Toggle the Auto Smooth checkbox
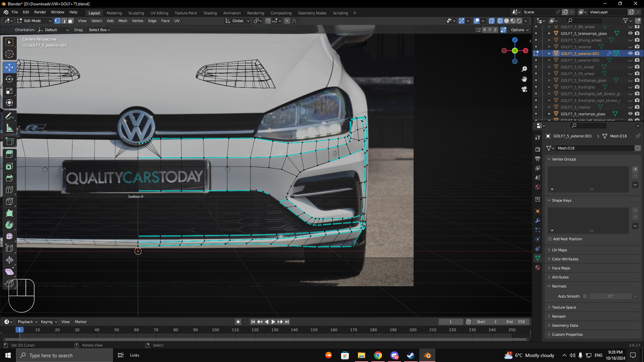644x362 pixels. click(585, 296)
